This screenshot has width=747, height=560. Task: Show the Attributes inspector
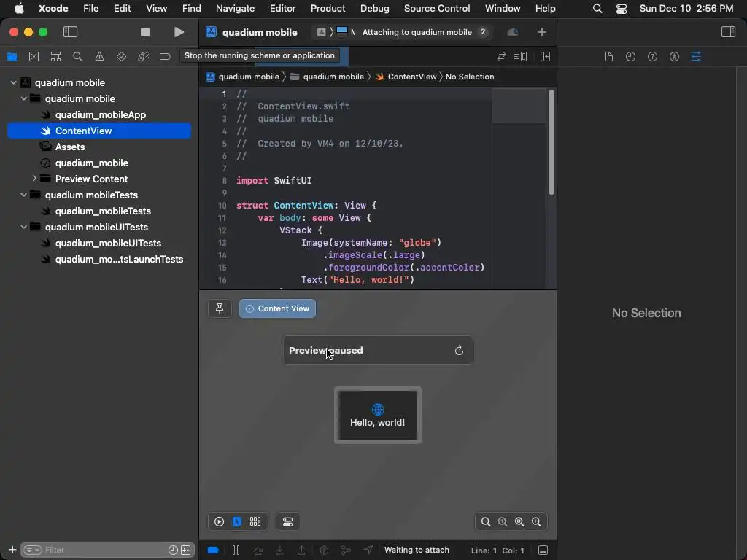pos(696,57)
